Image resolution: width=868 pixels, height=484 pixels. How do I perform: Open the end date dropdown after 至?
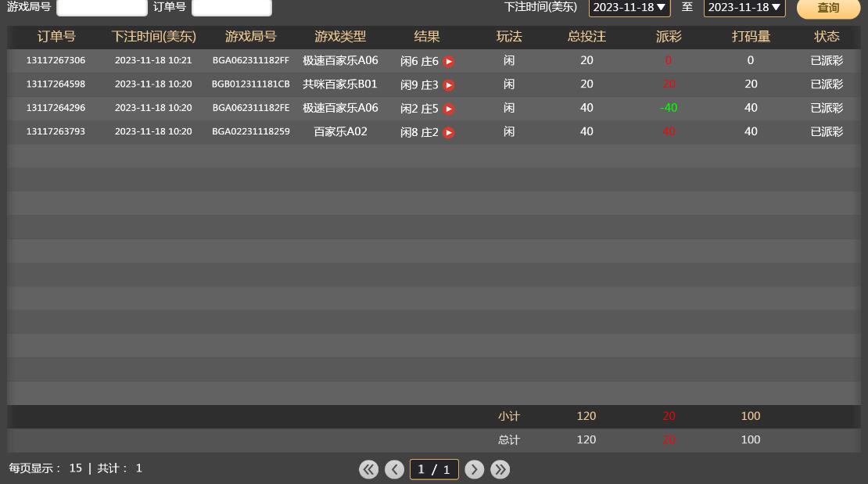[x=744, y=7]
